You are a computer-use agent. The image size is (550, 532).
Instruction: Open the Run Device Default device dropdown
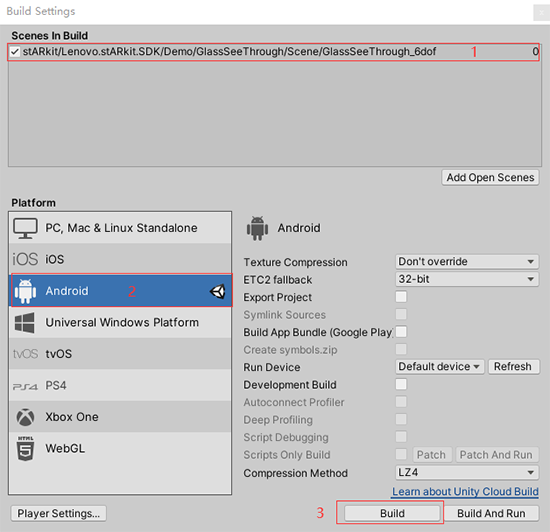pos(440,367)
